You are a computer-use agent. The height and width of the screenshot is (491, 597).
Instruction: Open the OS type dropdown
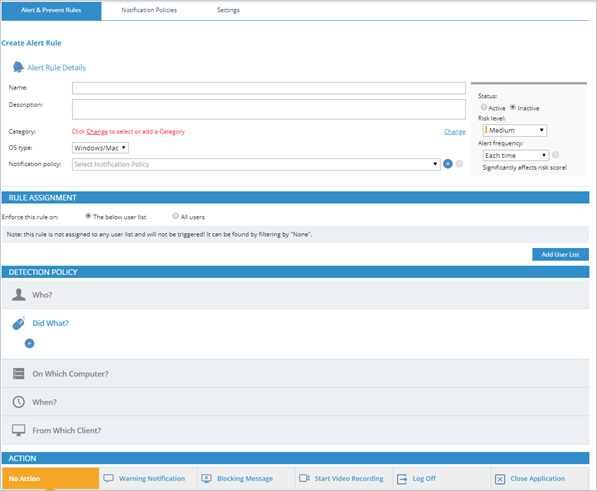pos(100,148)
